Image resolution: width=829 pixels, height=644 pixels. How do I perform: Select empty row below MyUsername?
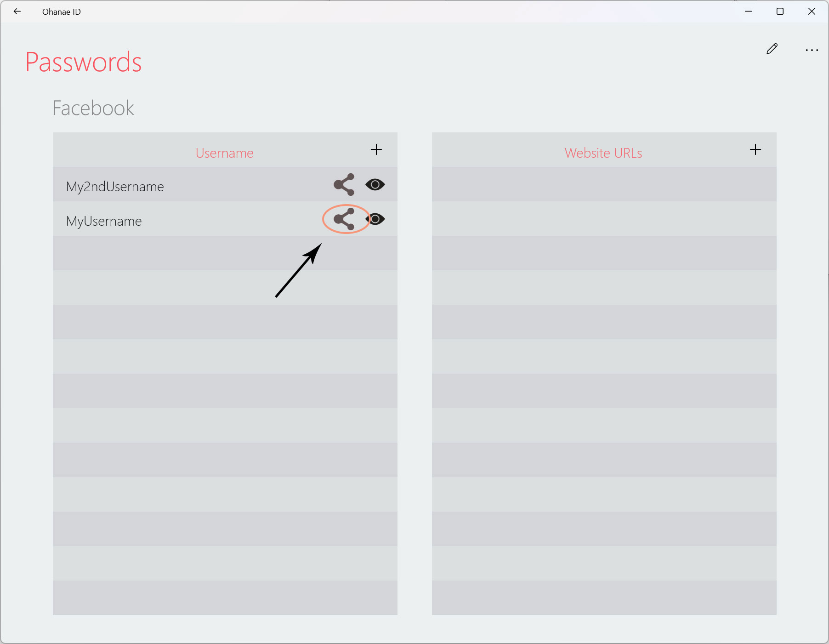[225, 253]
